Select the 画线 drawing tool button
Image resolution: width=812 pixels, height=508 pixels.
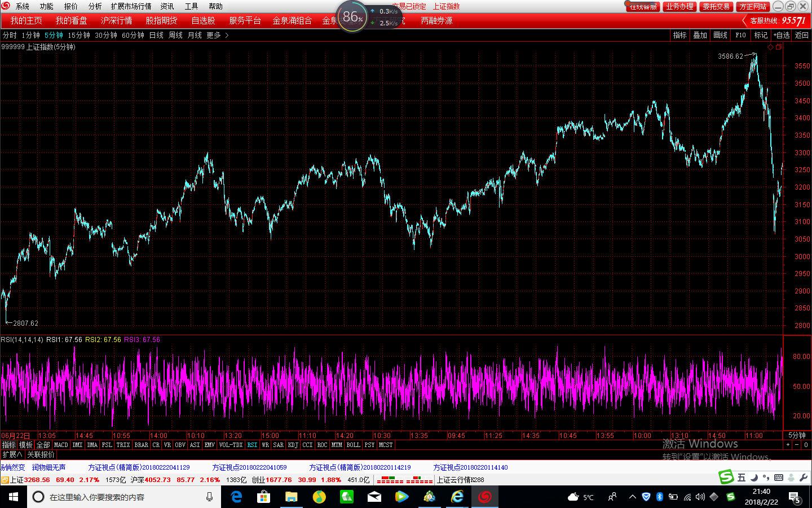(720, 35)
